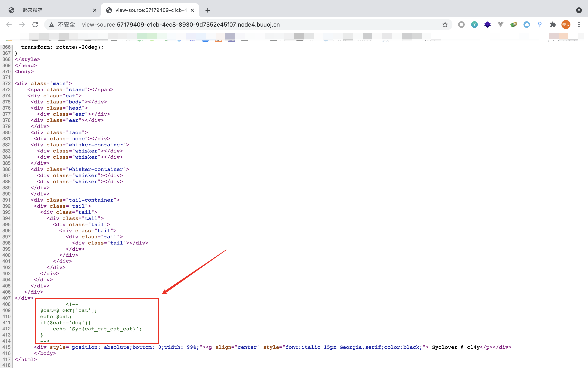Click the div class="face" line
This screenshot has width=588, height=368.
[59, 132]
